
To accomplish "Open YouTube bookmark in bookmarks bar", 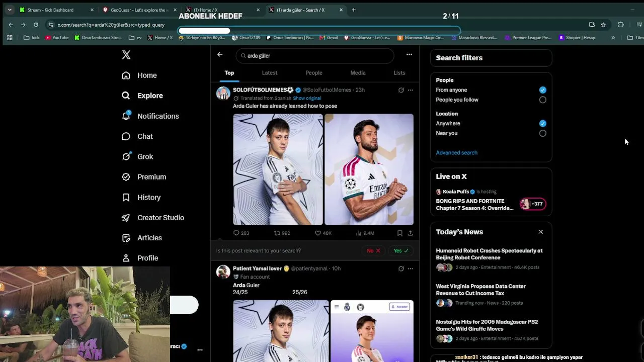I will coord(57,38).
